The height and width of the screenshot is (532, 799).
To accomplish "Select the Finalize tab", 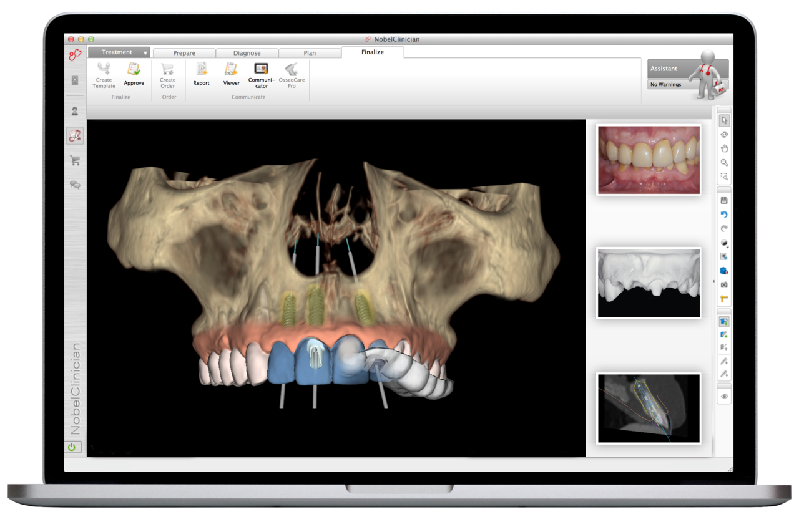I will [x=373, y=52].
